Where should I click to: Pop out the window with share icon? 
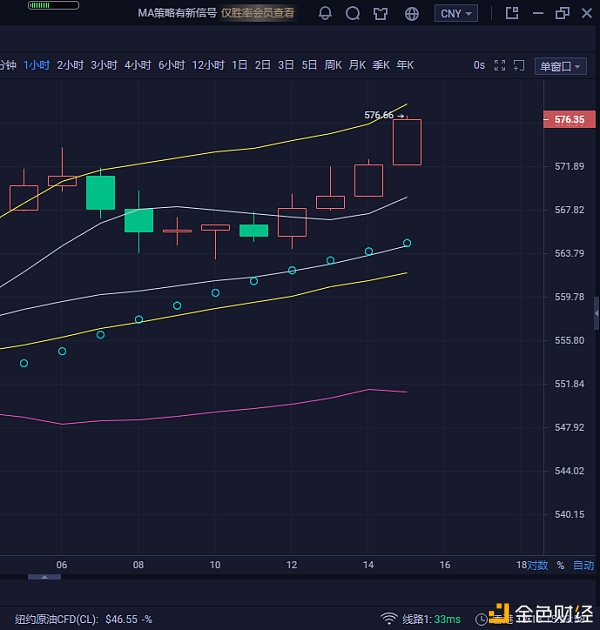click(512, 13)
